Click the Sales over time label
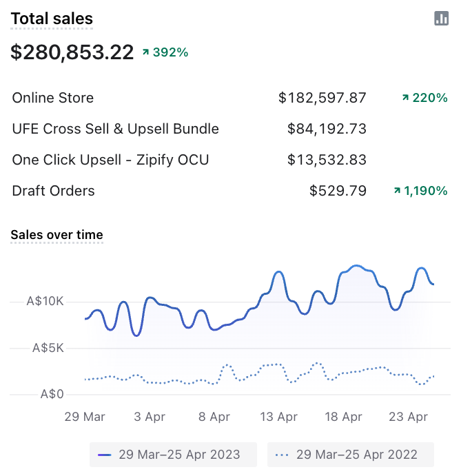461x476 pixels. tap(57, 235)
